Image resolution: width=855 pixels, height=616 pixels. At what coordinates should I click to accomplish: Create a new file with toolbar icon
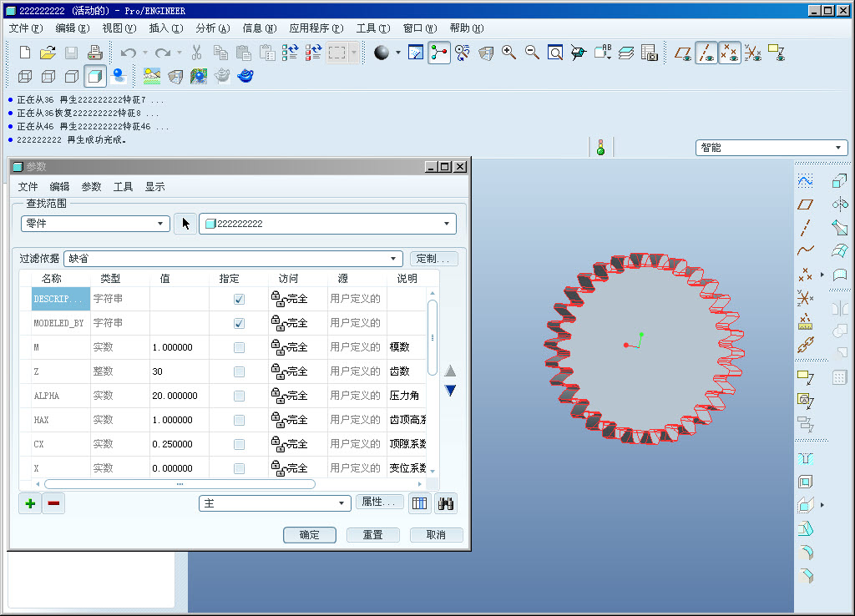coord(24,53)
